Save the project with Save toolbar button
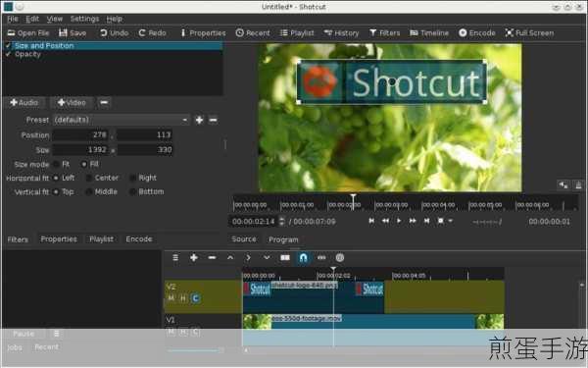Screen dimensions: 588x368 [73, 33]
